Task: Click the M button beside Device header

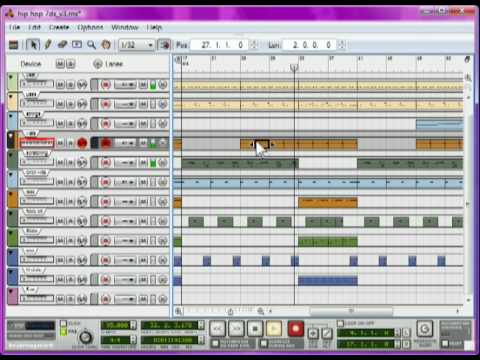Action: 60,64
